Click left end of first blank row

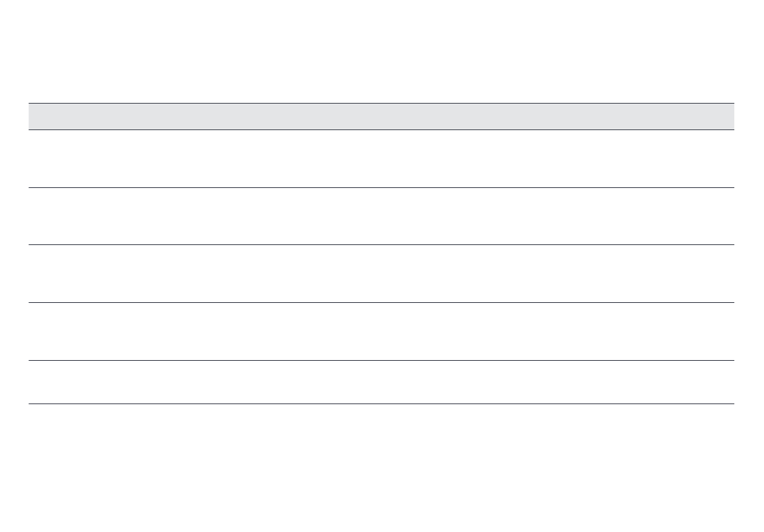click(x=34, y=158)
